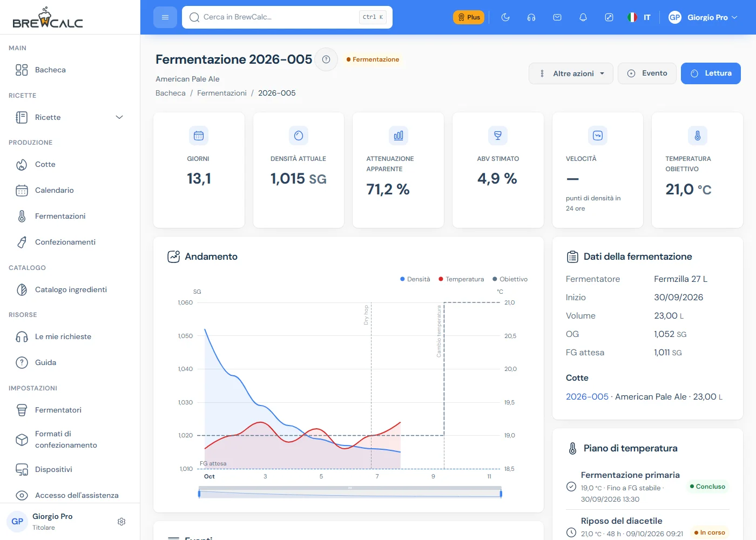Open Catalogo ingredienti in the sidebar
This screenshot has height=540, width=756.
pyautogui.click(x=70, y=289)
